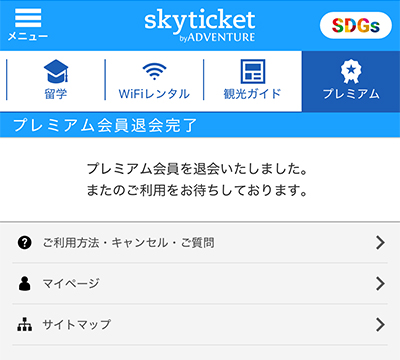Screen dimensions: 400x360
Task: Open the サイトマップ link text
Action: [76, 324]
